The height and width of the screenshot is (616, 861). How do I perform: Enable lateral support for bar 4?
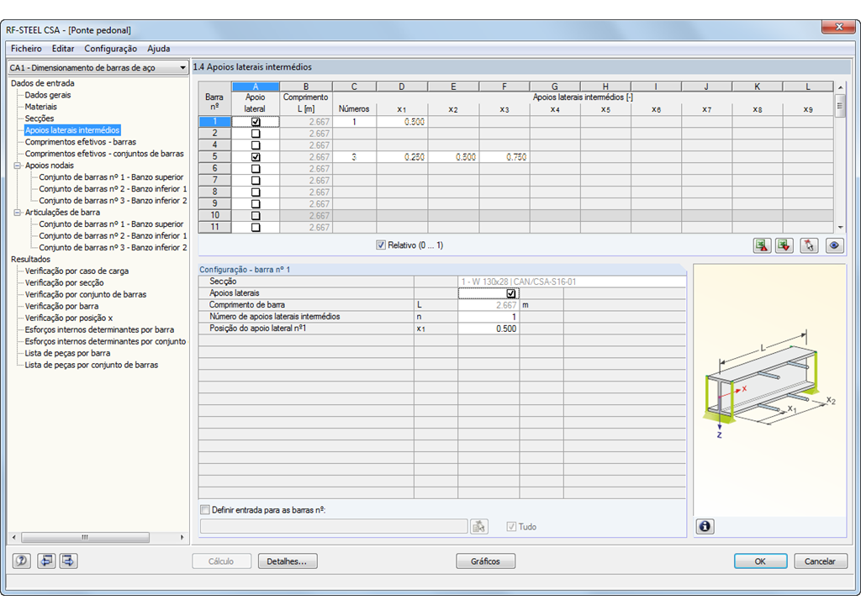pos(256,145)
